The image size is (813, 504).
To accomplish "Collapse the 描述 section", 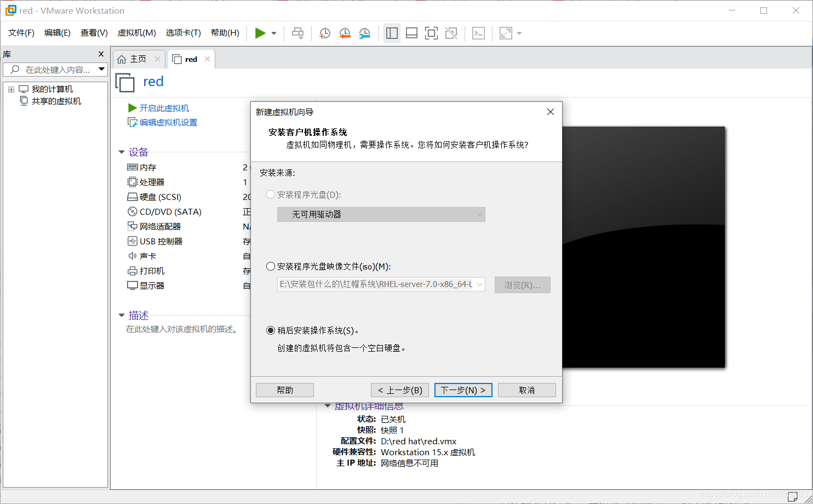I will 122,316.
